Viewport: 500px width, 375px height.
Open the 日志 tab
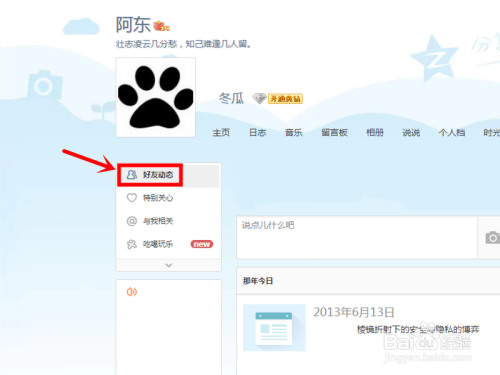coord(258,133)
